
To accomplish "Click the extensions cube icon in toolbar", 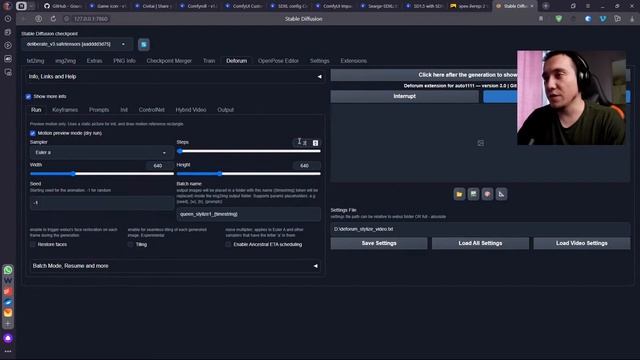I will [x=618, y=19].
